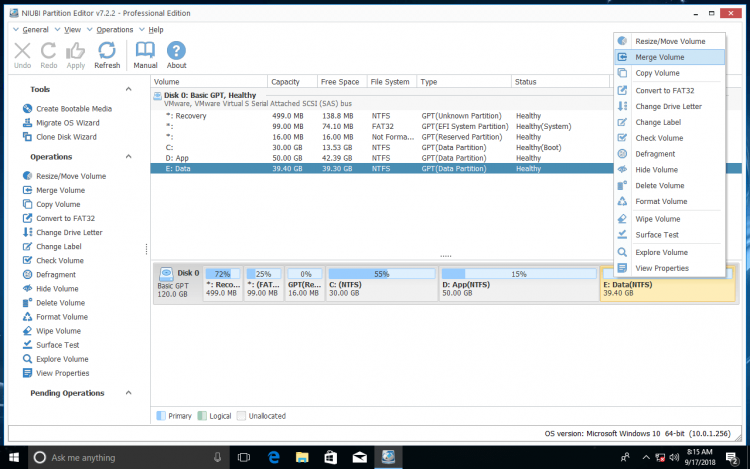Choose Merge Volume in context menu
Viewport: 750px width, 469px height.
[x=670, y=57]
